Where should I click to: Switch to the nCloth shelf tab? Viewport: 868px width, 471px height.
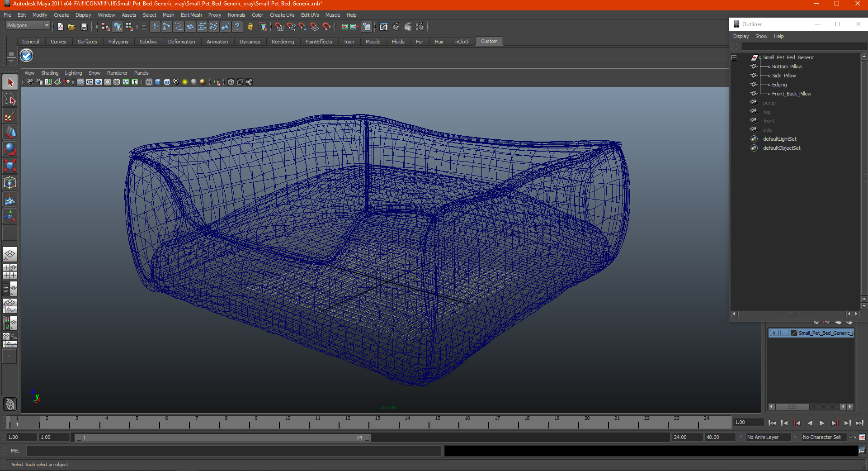tap(462, 42)
